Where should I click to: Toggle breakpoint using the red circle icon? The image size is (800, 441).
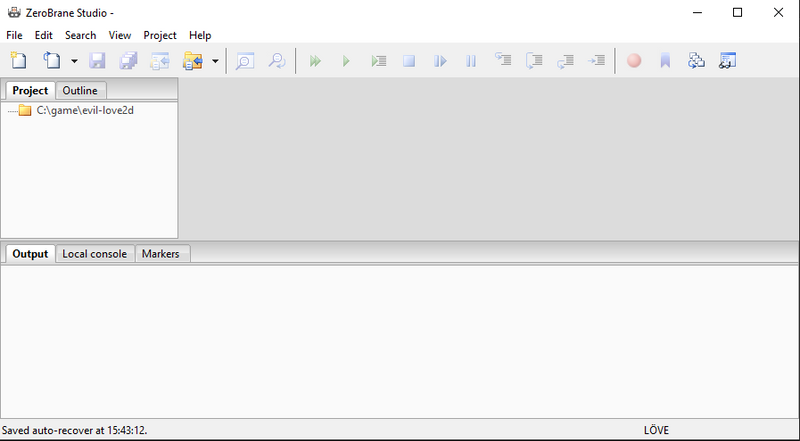coord(634,61)
